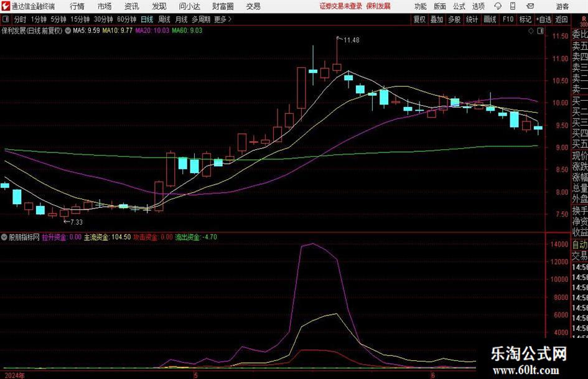This screenshot has height=379, width=588.
Task: Click the 返回 button
Action: coord(561,19)
